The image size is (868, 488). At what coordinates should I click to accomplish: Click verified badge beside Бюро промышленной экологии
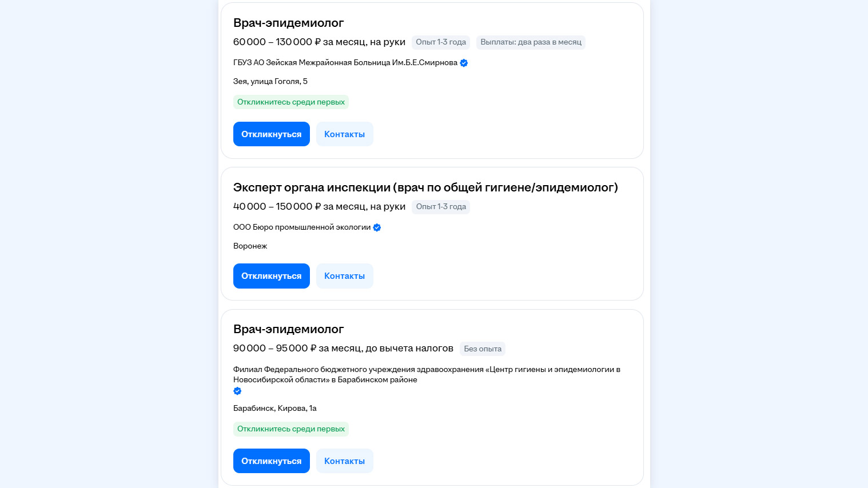coord(377,227)
